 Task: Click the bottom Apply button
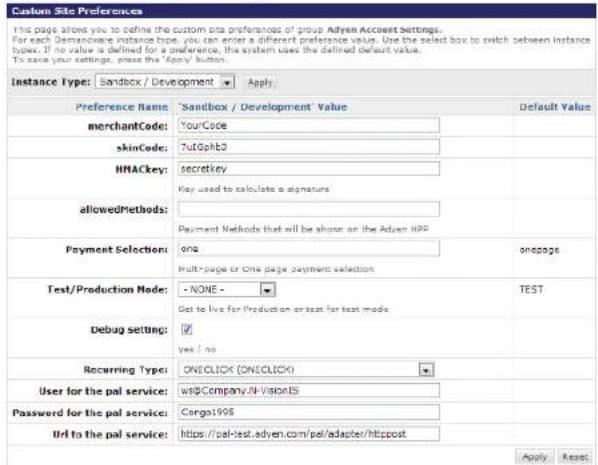[x=534, y=457]
